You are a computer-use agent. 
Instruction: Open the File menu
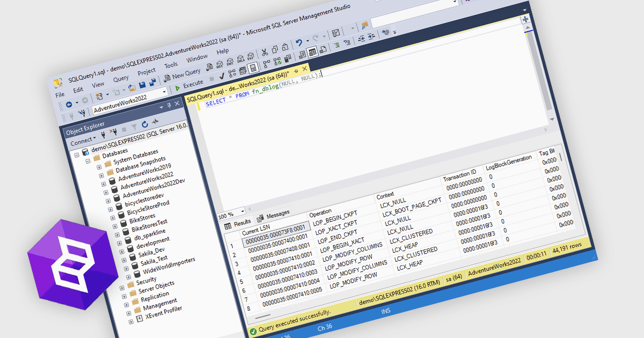coord(60,95)
